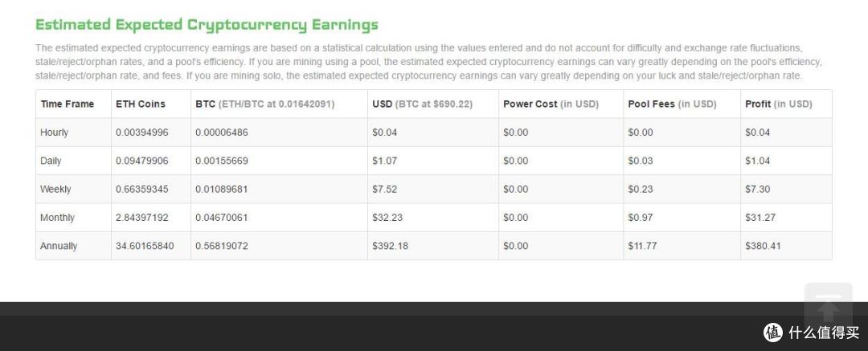Click the annual profit value $380.41
This screenshot has height=351, width=868.
coord(763,246)
